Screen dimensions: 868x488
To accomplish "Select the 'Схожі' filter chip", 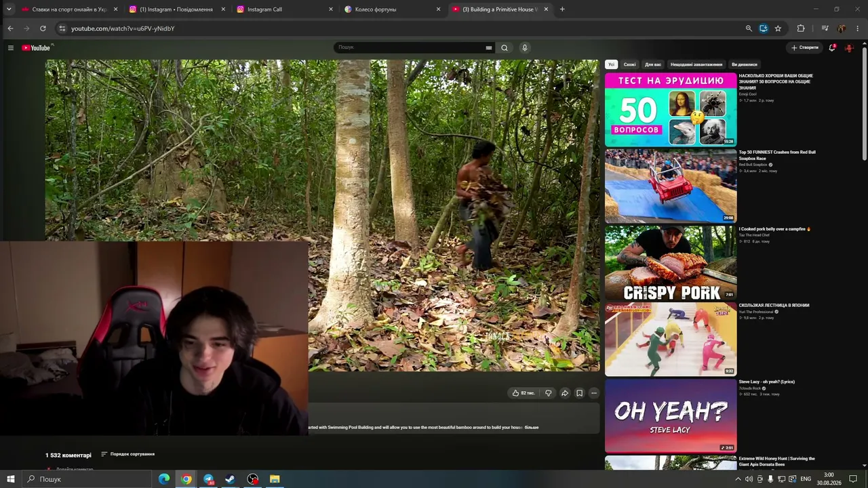I will pos(630,64).
